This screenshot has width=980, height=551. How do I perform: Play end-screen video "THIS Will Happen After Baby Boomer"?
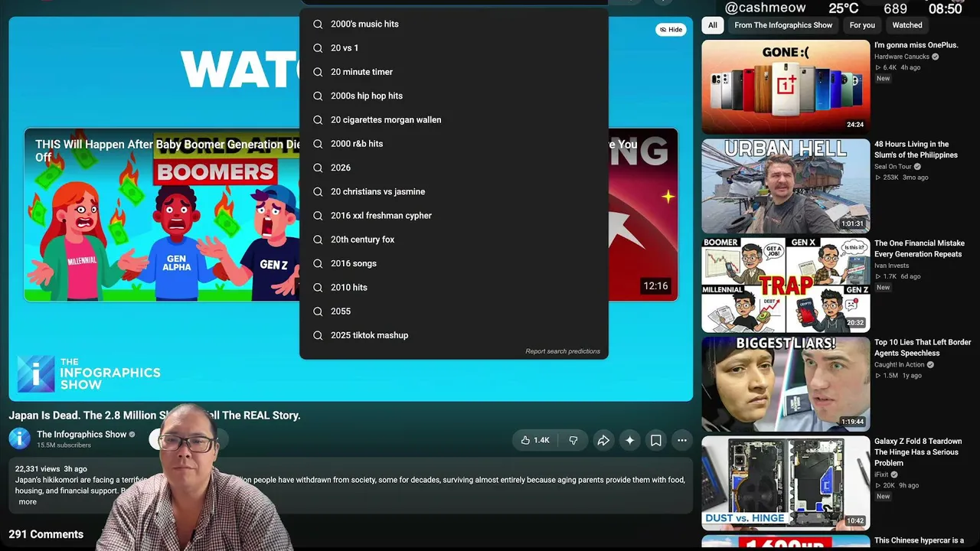pyautogui.click(x=162, y=214)
